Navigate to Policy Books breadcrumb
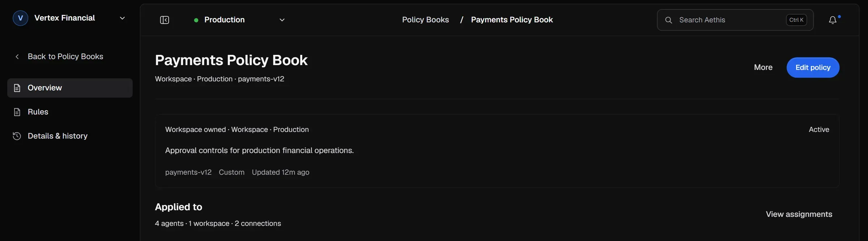 425,20
